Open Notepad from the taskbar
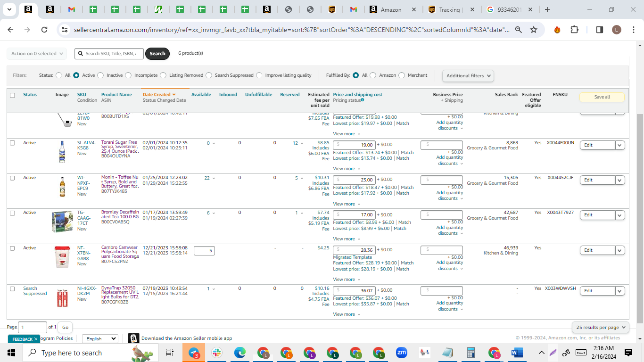This screenshot has height=362, width=644. tap(447, 353)
